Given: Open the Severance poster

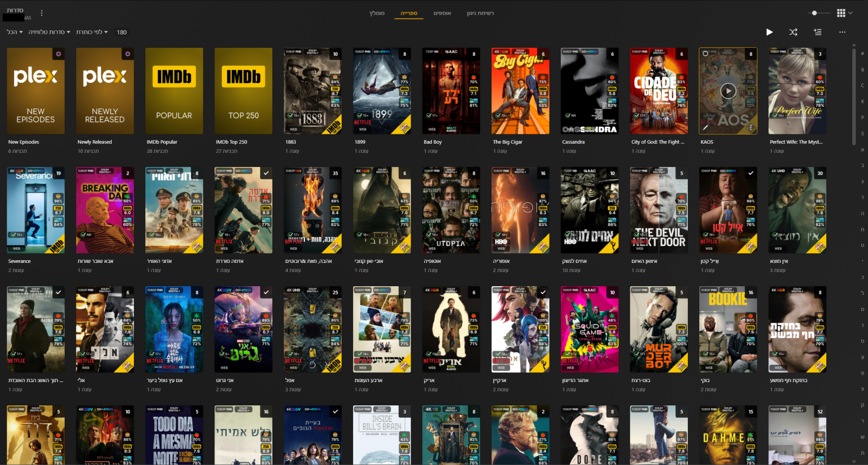Looking at the screenshot, I should (x=36, y=210).
